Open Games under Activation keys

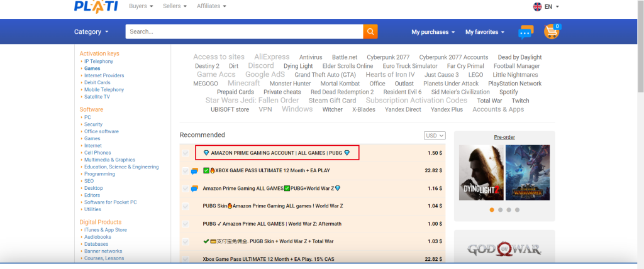click(x=92, y=69)
